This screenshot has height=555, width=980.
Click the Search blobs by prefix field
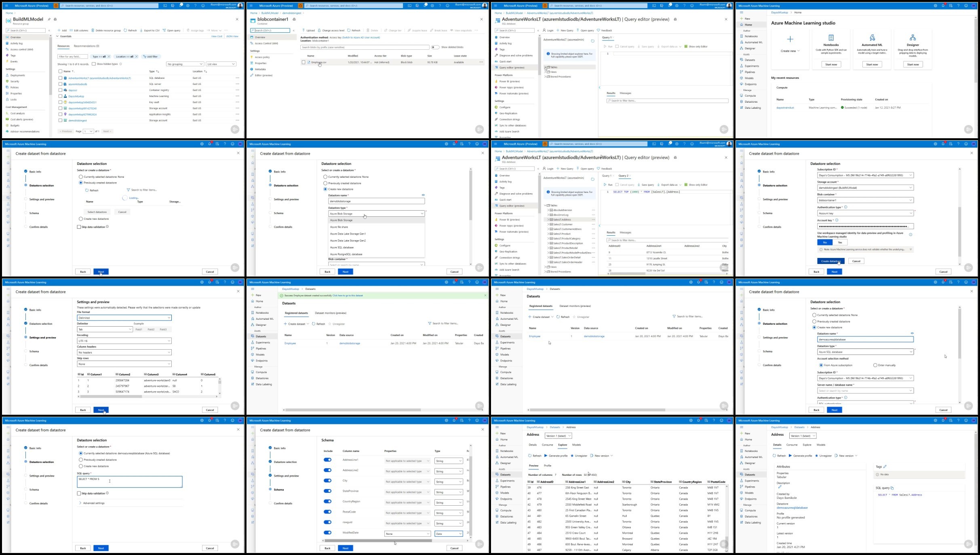[365, 47]
